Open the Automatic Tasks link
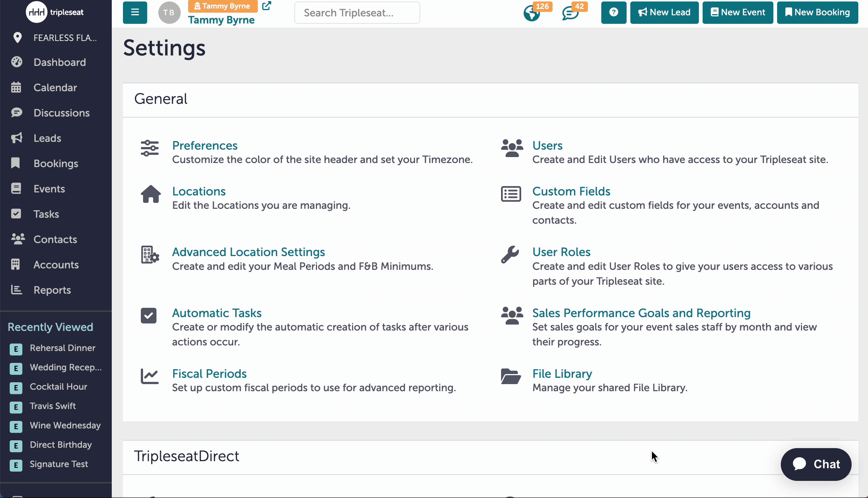Screen dimensions: 868x498 [217, 313]
